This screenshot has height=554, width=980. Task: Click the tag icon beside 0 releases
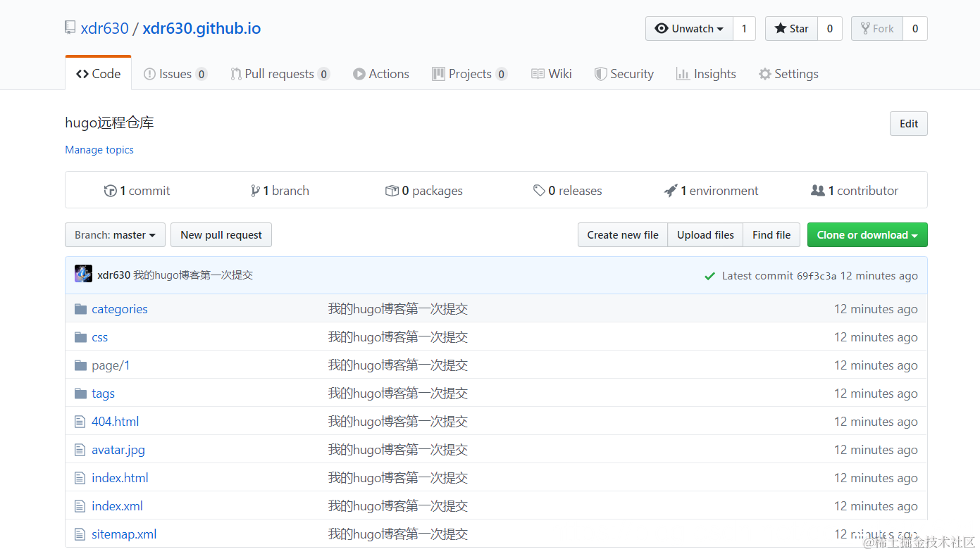(x=539, y=191)
